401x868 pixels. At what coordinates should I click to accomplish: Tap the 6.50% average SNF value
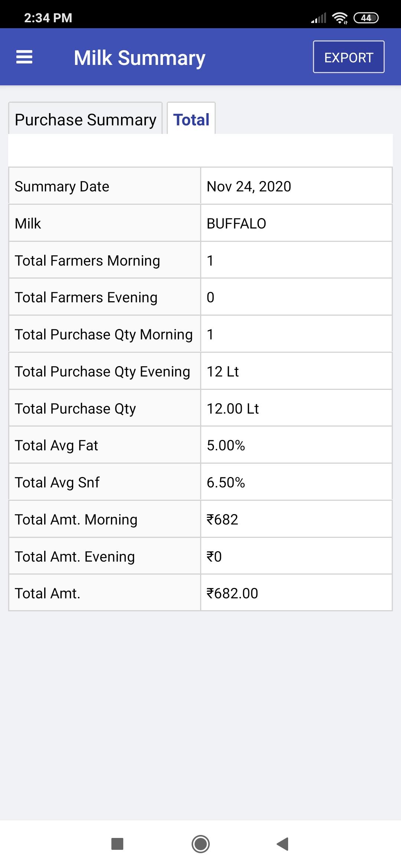[x=226, y=482]
